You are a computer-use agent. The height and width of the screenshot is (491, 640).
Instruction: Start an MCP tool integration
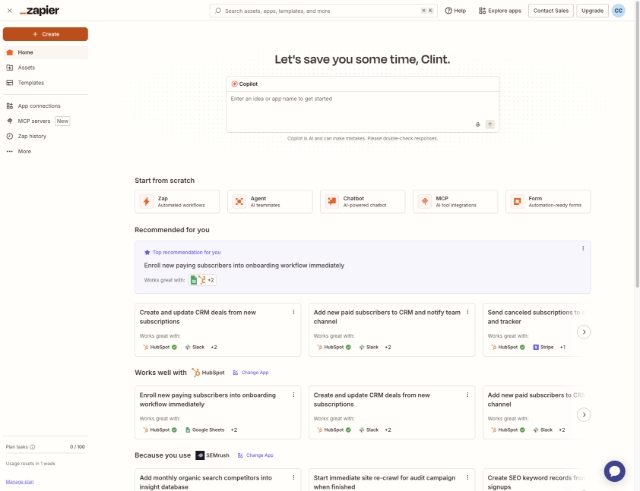(455, 202)
